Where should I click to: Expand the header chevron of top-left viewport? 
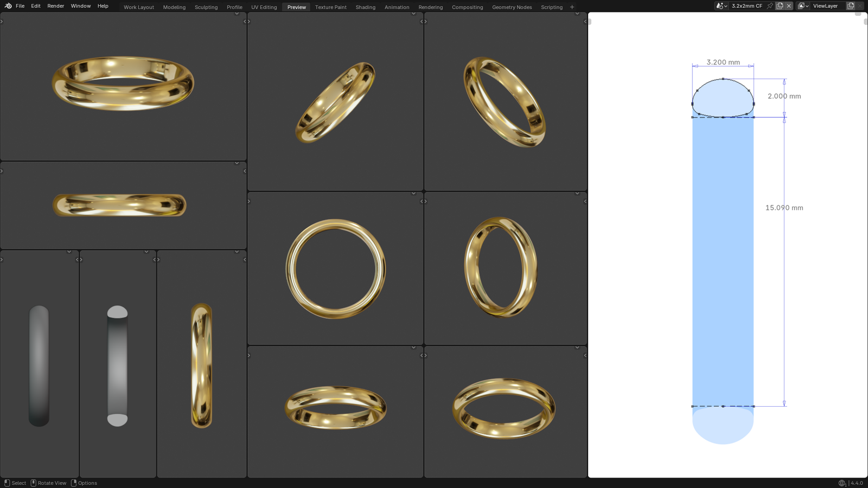[x=237, y=14]
